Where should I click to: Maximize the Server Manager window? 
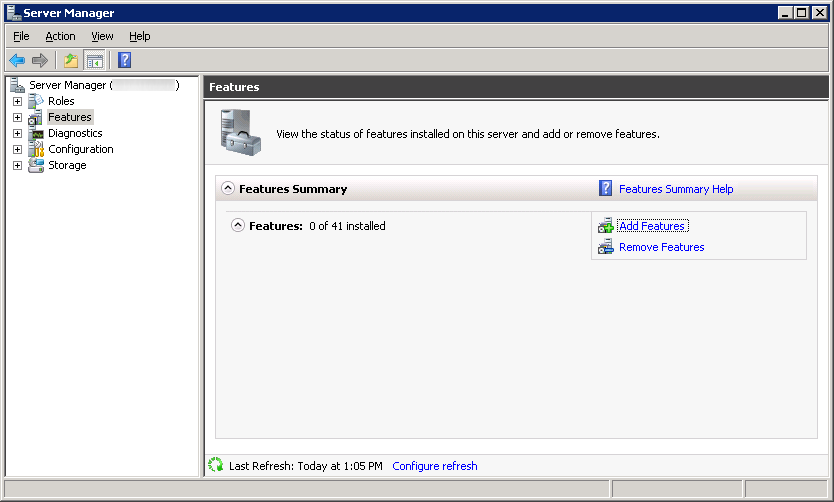tap(802, 13)
